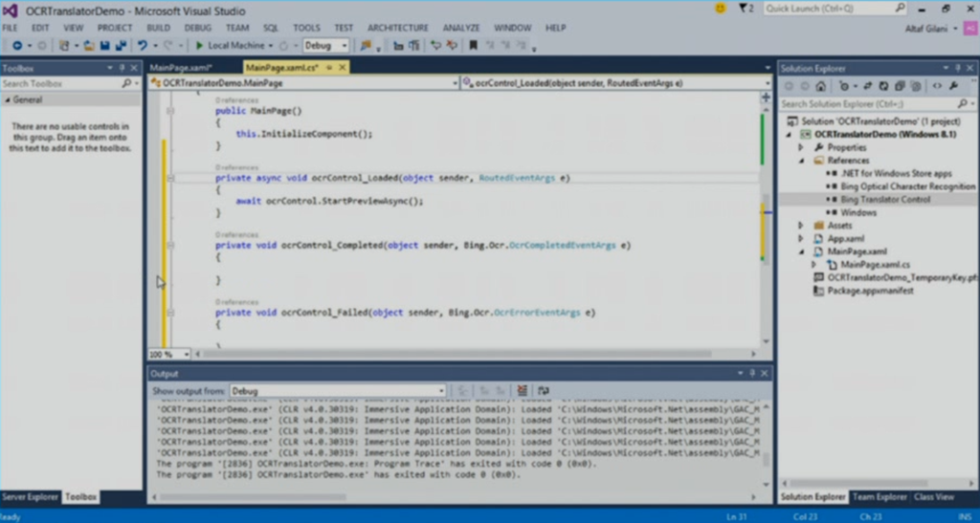Open the FILE menu
This screenshot has height=523, width=980.
click(10, 28)
